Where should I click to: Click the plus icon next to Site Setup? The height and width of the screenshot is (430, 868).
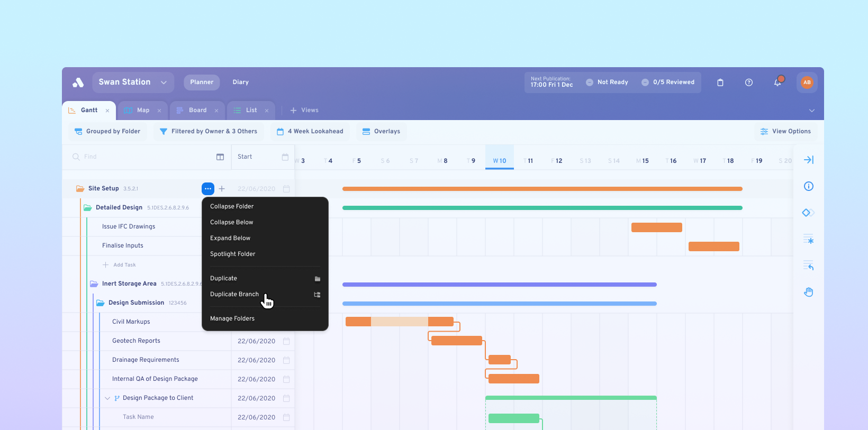[222, 189]
